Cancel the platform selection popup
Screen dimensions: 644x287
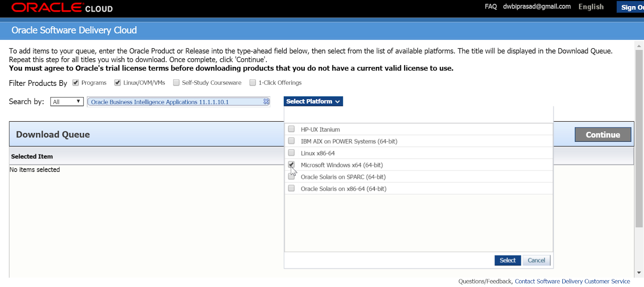536,260
